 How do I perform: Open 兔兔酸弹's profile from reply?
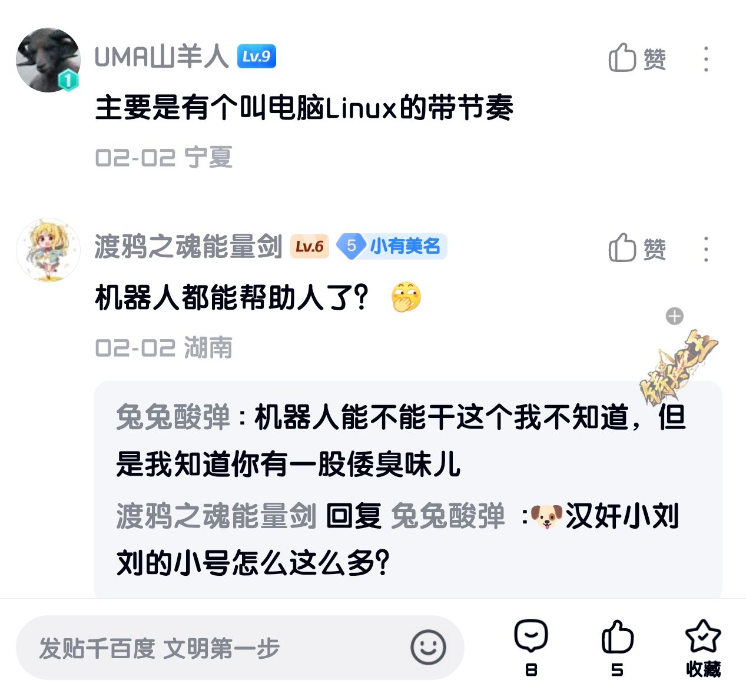click(174, 417)
